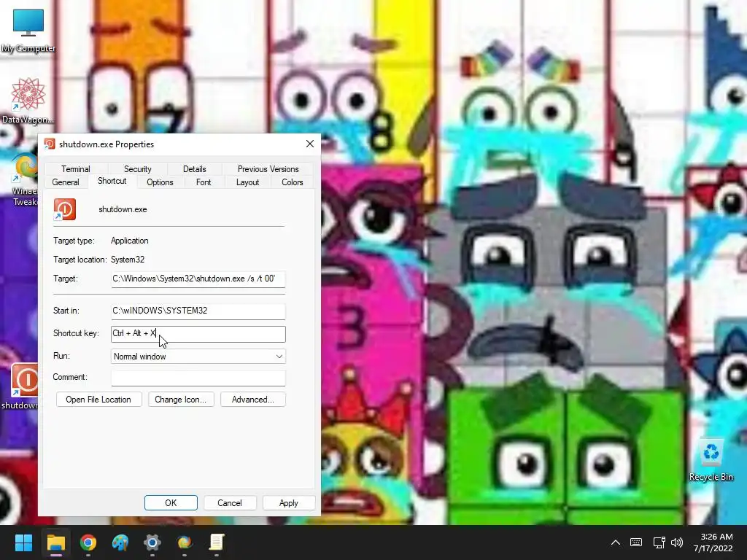Open the Paint app in taskbar
This screenshot has width=747, height=560.
coord(120,542)
